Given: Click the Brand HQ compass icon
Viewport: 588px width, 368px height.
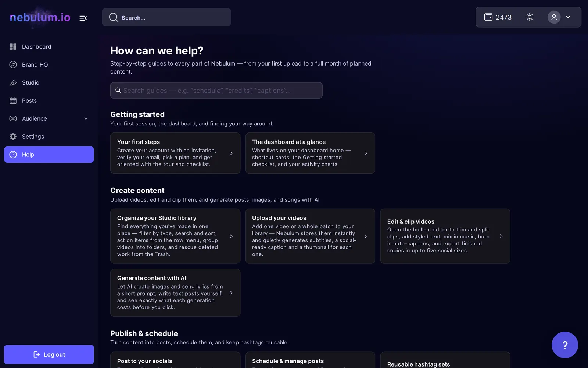Looking at the screenshot, I should 13,65.
